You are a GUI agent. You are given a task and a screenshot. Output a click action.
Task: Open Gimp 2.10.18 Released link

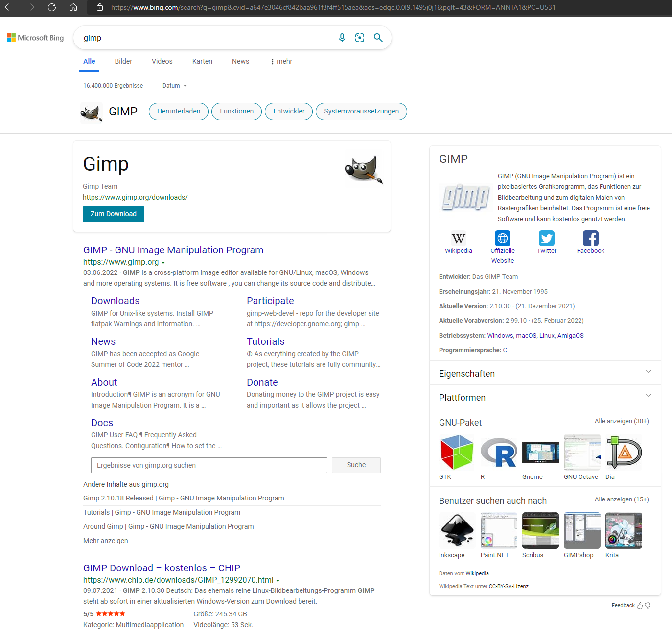click(184, 498)
